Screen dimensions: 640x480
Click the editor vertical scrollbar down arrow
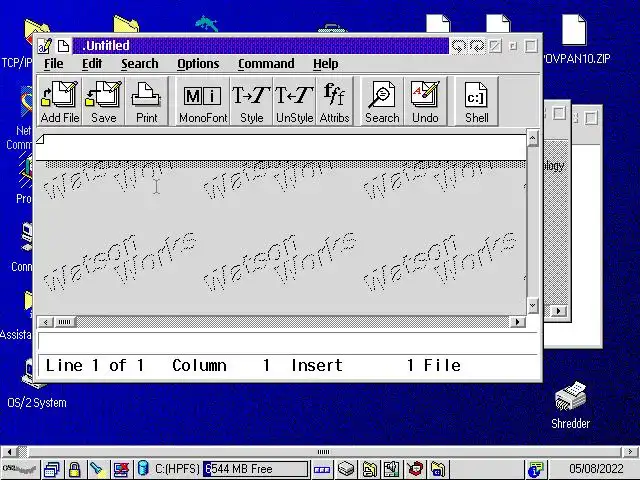coord(532,305)
